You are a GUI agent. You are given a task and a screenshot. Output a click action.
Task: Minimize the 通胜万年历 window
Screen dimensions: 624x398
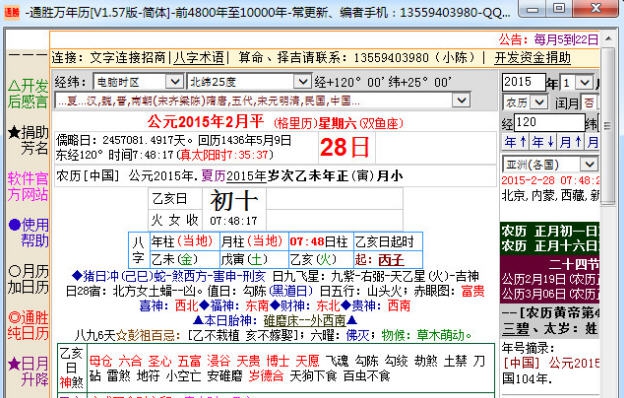pos(533,10)
